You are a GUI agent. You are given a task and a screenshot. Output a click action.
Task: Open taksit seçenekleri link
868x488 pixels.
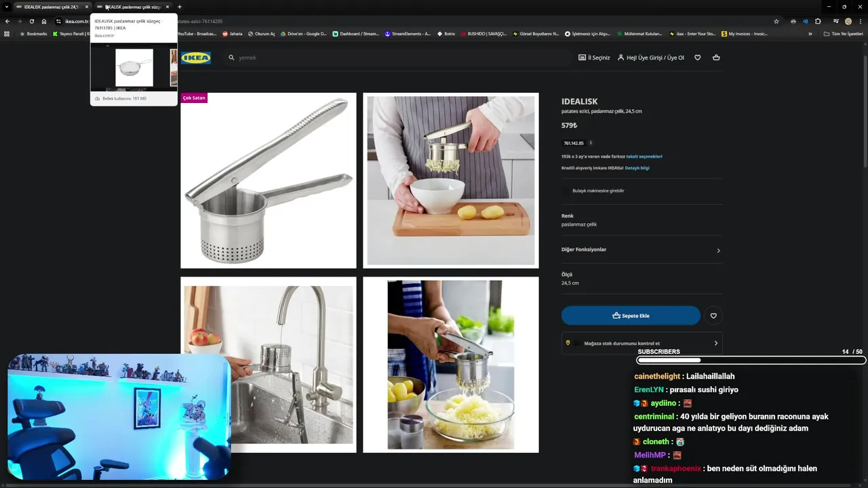point(644,157)
